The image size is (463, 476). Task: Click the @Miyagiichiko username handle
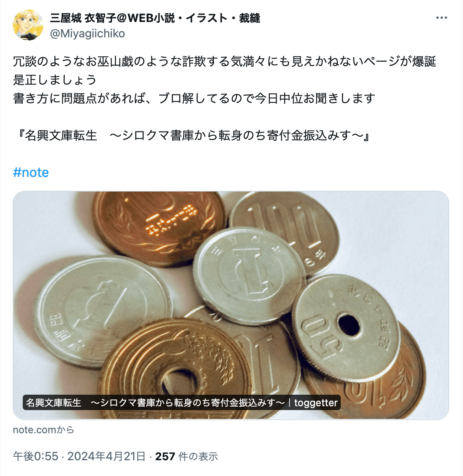(x=88, y=34)
